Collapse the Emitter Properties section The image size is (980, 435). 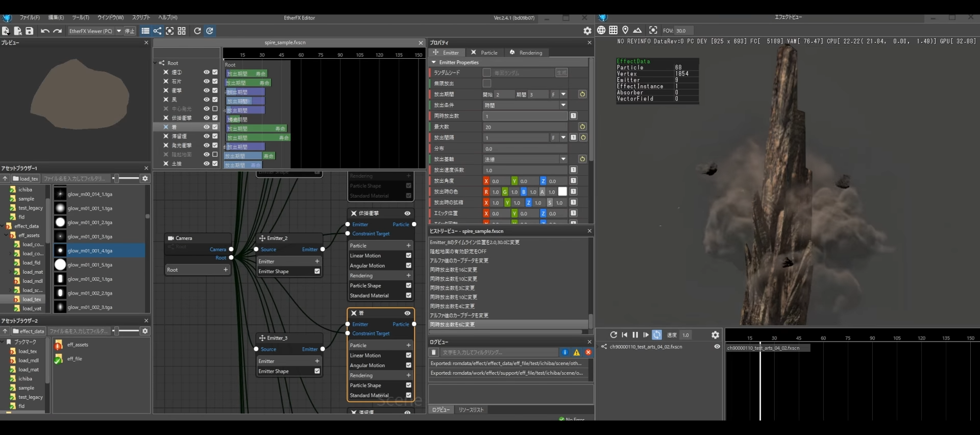pyautogui.click(x=434, y=62)
